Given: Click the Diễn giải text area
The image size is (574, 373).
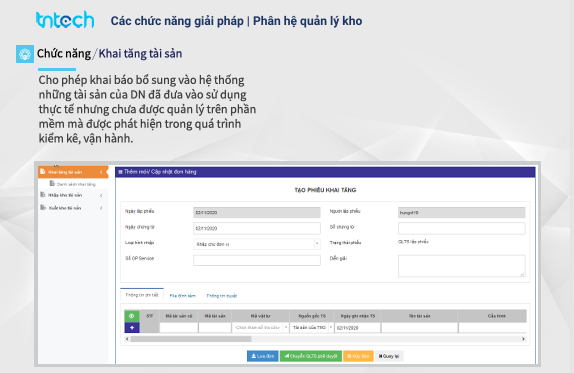Looking at the screenshot, I should 462,266.
